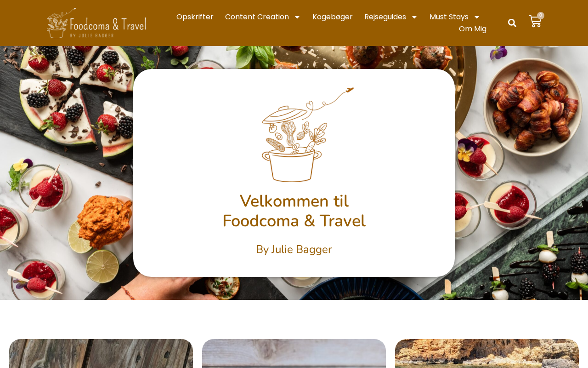Open the Opskrifter menu item

point(195,17)
